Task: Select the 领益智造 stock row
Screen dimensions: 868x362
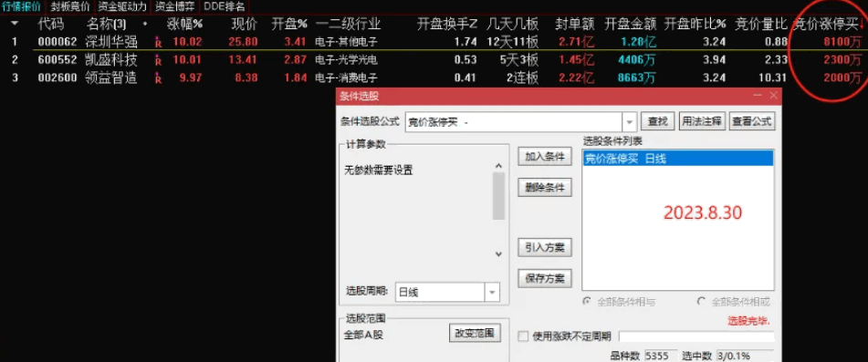Action: [434, 78]
